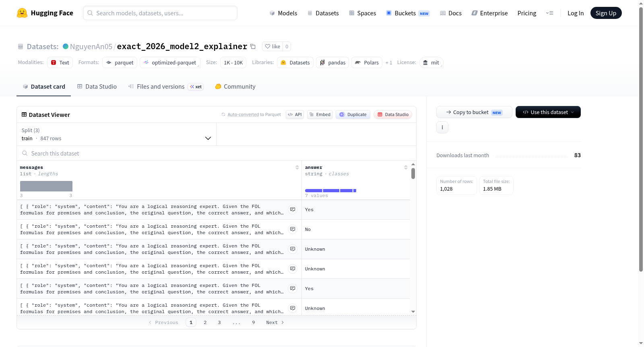The height and width of the screenshot is (347, 644).
Task: Click the Size 1K - 10K tag
Action: (233, 62)
